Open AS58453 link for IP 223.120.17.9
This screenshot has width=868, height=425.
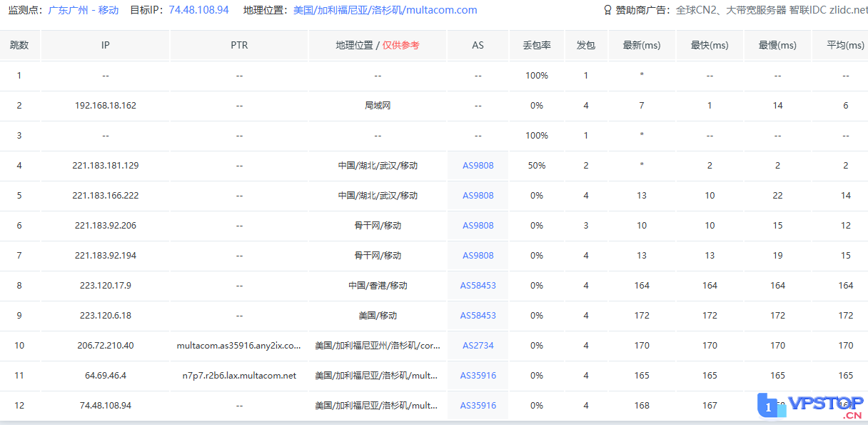[478, 286]
